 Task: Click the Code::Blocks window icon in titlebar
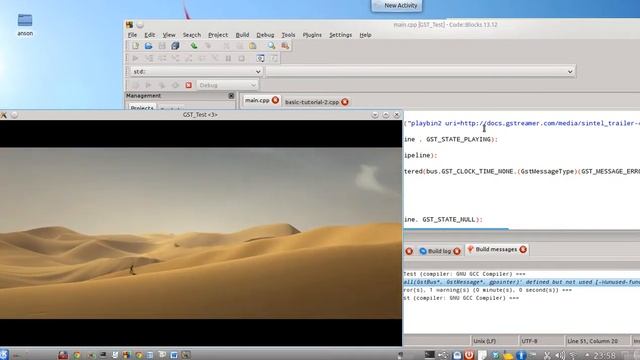coord(129,24)
